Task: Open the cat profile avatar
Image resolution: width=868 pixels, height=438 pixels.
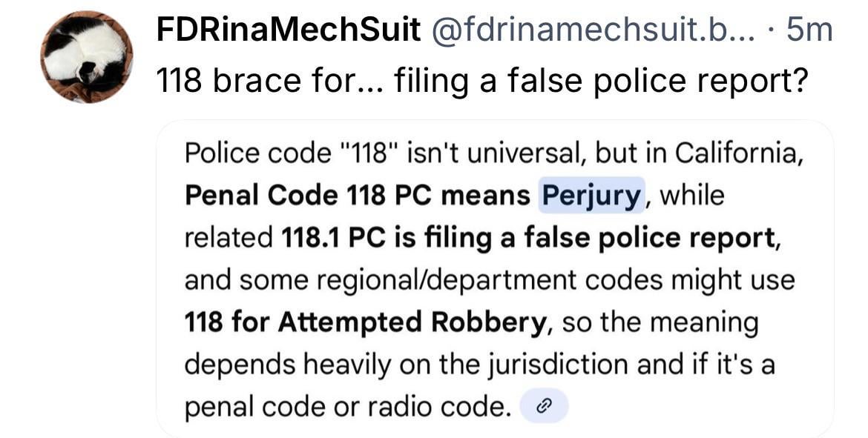Action: 87,57
